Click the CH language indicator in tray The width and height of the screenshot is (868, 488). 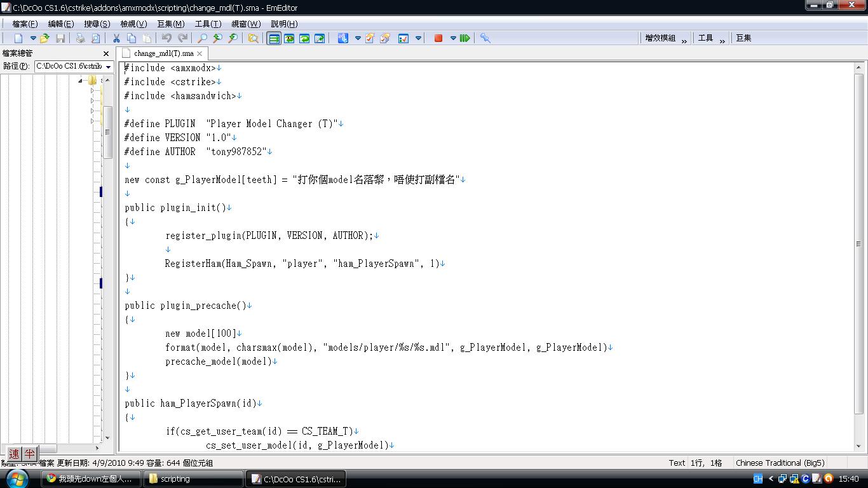pos(757,479)
